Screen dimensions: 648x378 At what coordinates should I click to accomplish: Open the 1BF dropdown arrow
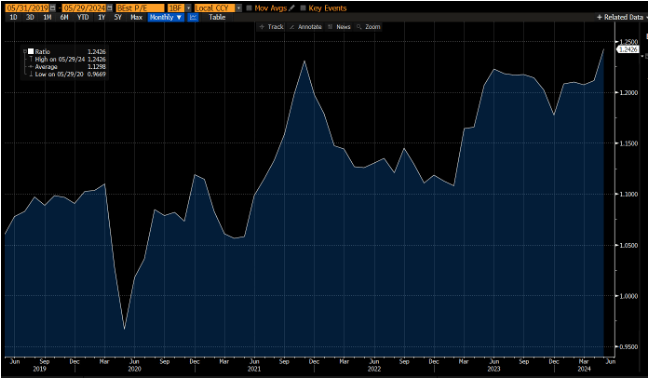click(x=188, y=8)
